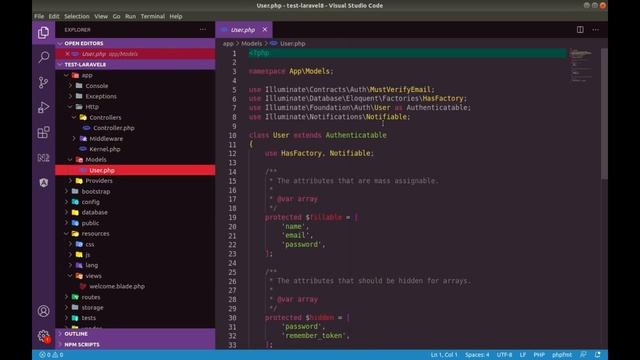Click the app breadcrumb segment
This screenshot has height=360, width=640.
pyautogui.click(x=228, y=43)
